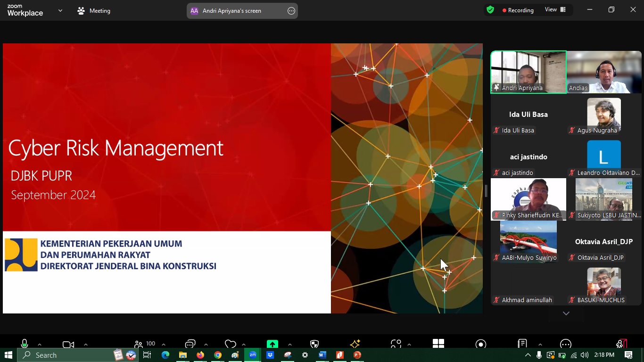Screen dimensions: 644x362
Task: Open Reactions heart icon
Action: pyautogui.click(x=230, y=344)
